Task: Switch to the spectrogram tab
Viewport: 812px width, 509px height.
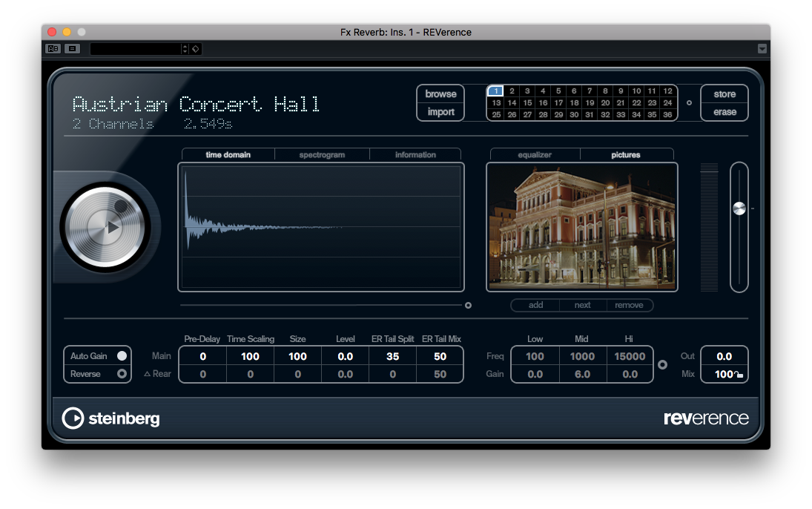Action: (322, 154)
